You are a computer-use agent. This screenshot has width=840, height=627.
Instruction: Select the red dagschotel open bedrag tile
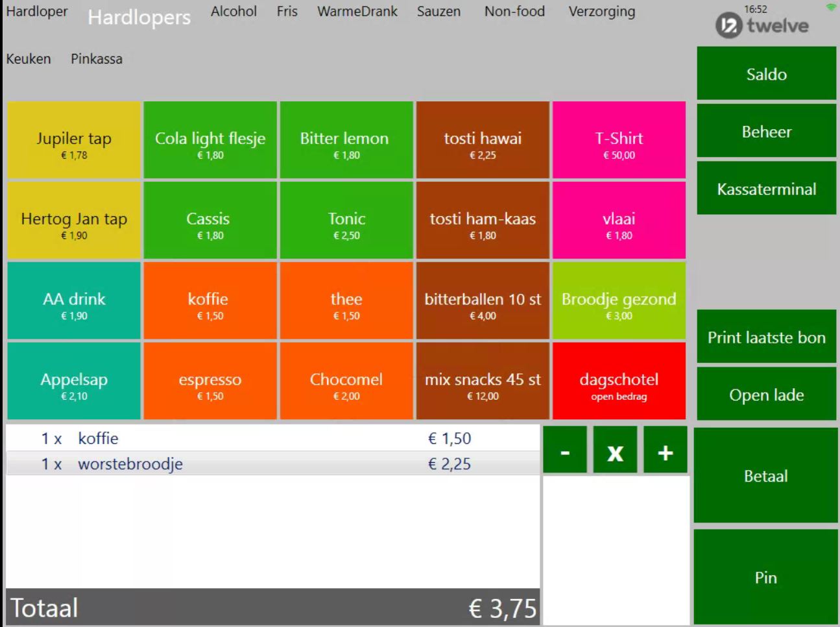[x=619, y=381]
